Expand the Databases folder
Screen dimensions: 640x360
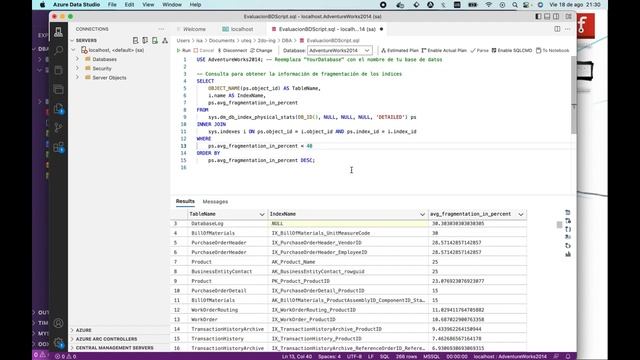pos(77,59)
